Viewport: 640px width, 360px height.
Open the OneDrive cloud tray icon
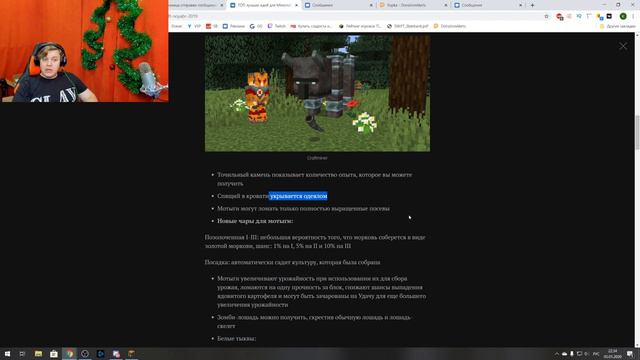tap(564, 354)
